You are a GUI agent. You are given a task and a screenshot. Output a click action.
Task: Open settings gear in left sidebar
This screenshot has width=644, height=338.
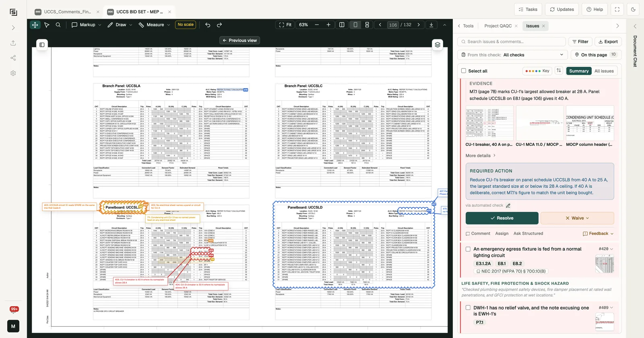pos(13,73)
